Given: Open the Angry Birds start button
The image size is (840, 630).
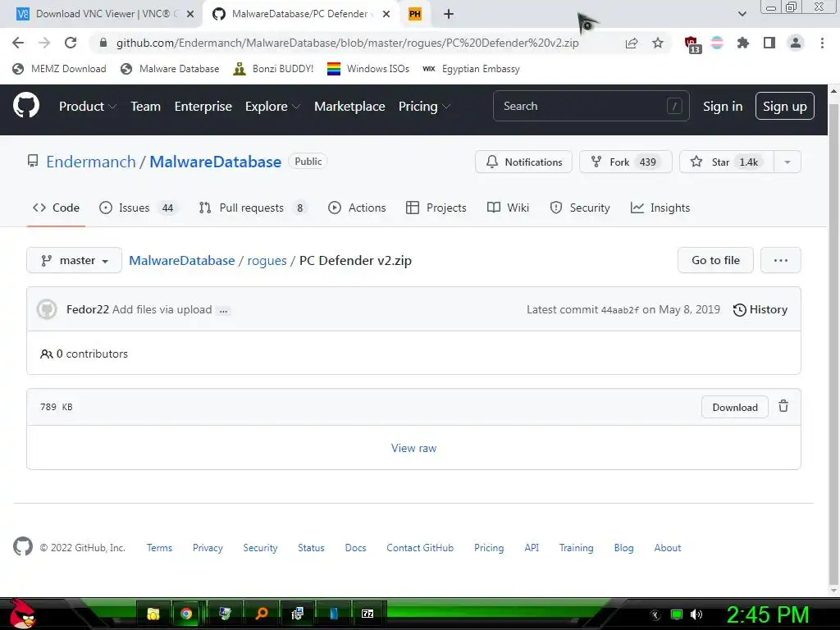Looking at the screenshot, I should 22,614.
